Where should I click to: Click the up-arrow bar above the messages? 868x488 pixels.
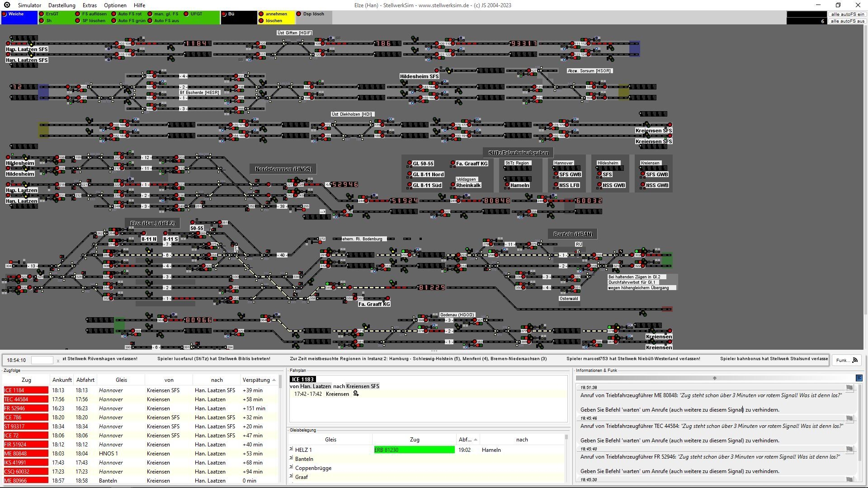click(714, 378)
